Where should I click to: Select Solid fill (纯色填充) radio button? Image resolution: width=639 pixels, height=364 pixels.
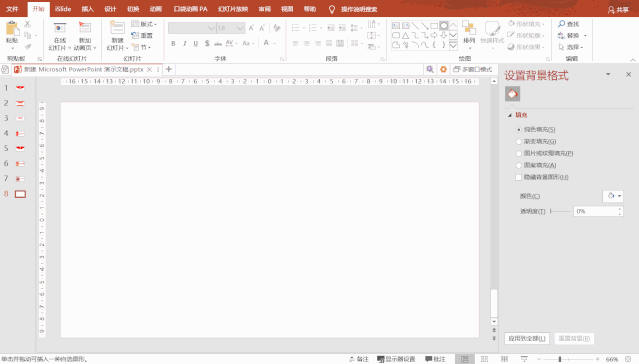click(519, 130)
